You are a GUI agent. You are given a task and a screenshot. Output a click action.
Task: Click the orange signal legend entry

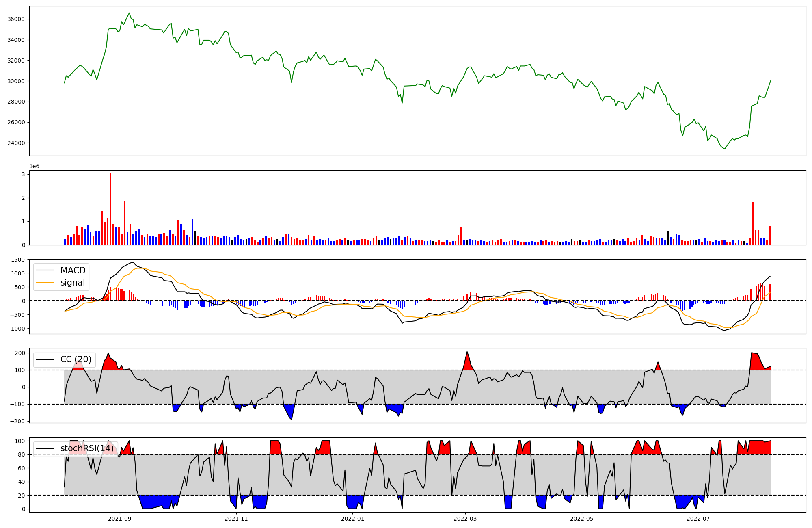pos(72,283)
